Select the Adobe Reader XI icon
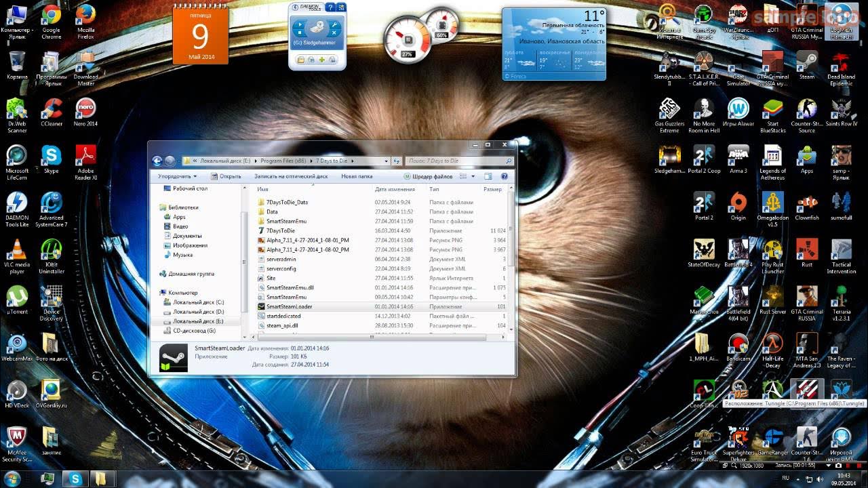 tap(85, 163)
